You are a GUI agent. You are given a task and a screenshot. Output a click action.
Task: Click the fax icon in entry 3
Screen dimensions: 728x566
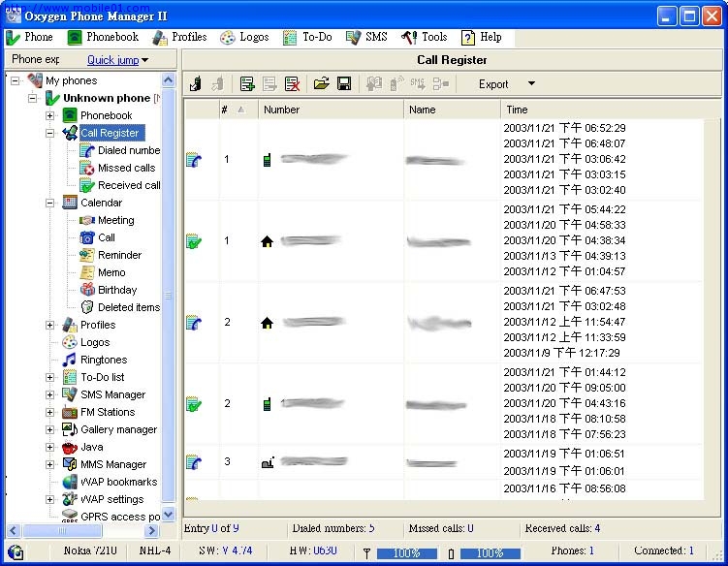coord(268,462)
